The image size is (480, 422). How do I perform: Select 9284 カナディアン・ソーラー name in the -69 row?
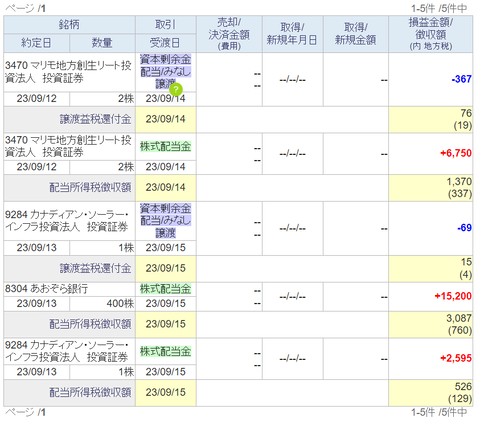pyautogui.click(x=67, y=221)
